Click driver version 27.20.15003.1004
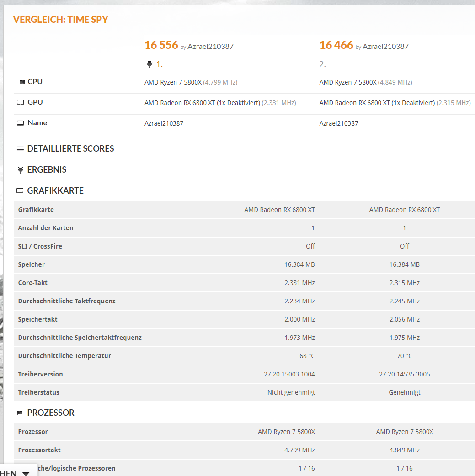Screen dimensions: 475x476 pos(289,374)
